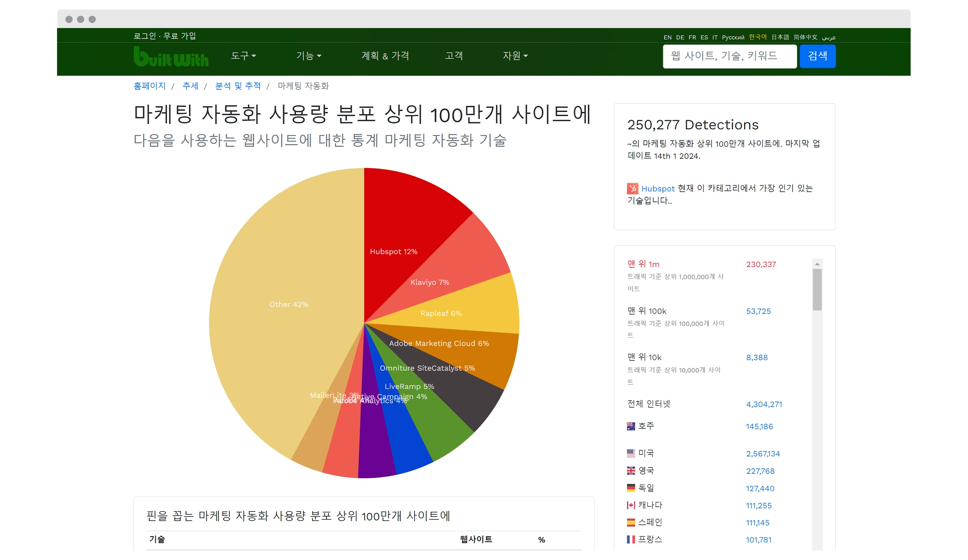Open the 4,304,271 count link
968x560 pixels.
(764, 405)
